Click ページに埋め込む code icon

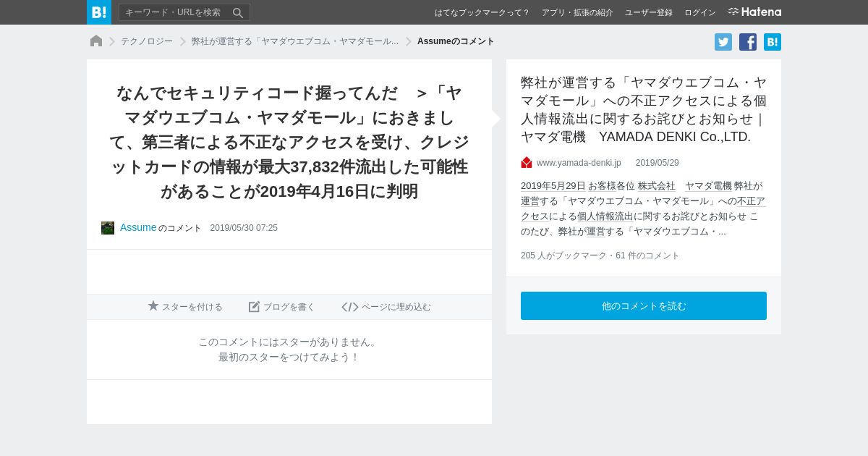coord(350,307)
